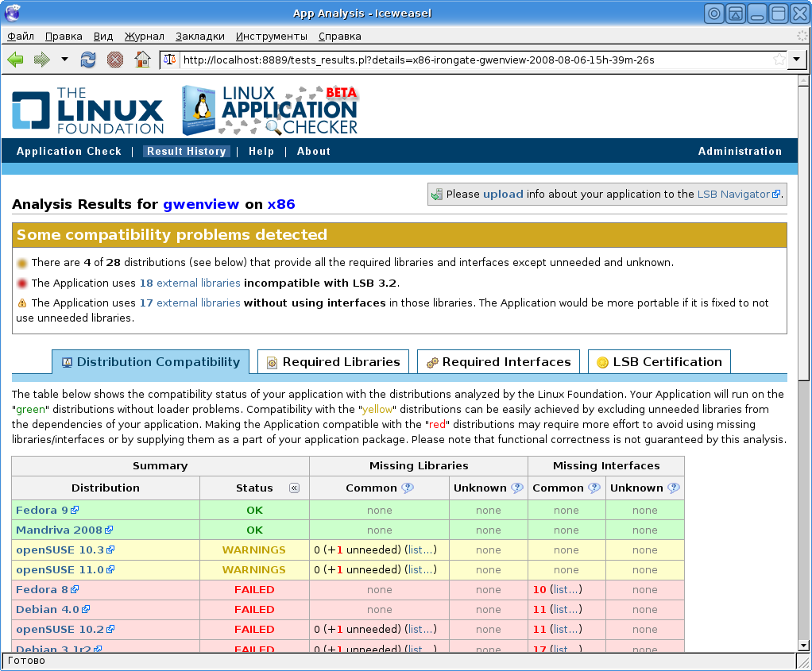The height and width of the screenshot is (671, 812).
Task: Open the Правка menu
Action: pyautogui.click(x=64, y=37)
